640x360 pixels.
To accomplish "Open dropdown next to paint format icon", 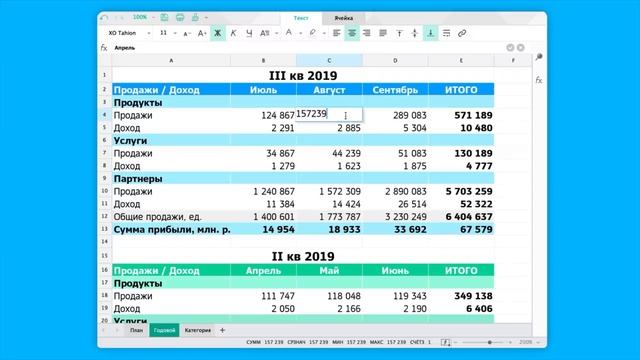I will tap(206, 18).
